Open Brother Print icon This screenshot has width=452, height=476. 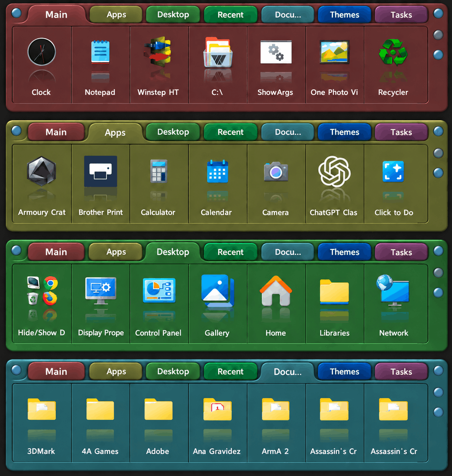[101, 171]
